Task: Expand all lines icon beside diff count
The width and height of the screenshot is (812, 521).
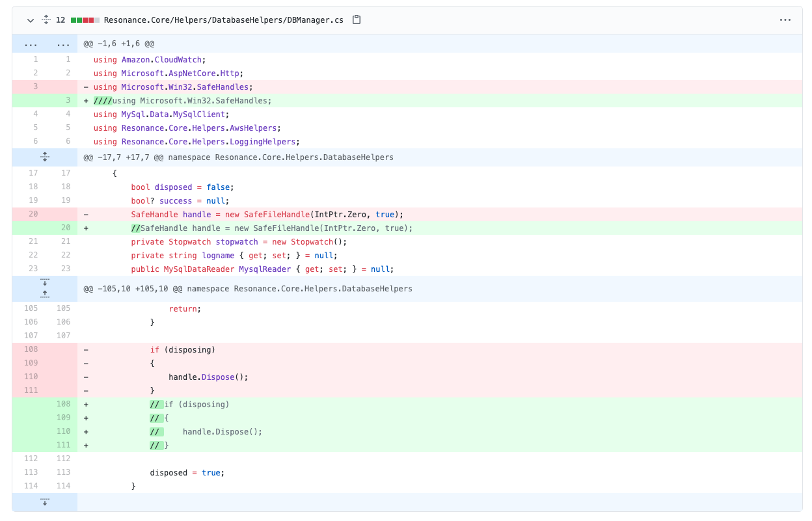Action: tap(46, 20)
